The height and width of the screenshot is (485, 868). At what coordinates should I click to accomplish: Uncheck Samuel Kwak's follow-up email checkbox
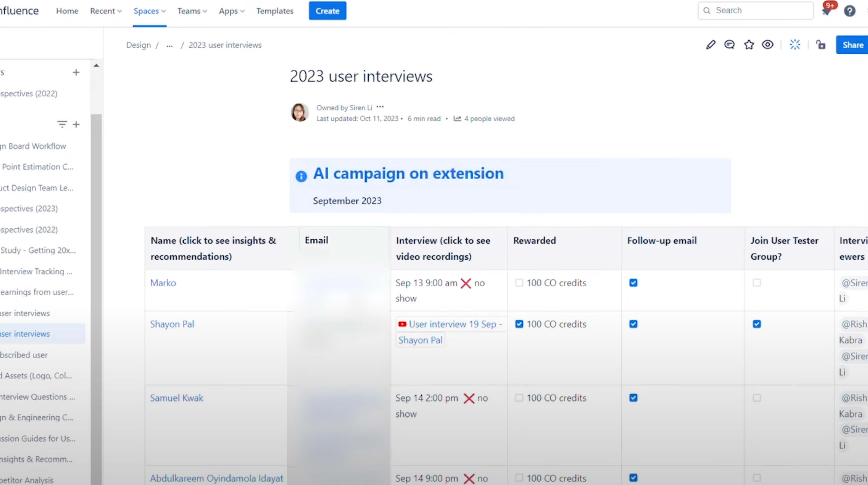tap(633, 398)
